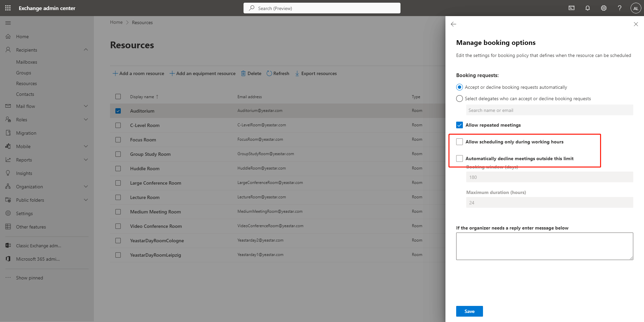Screen dimensions: 644x322
Task: Open the settings gear in header
Action: [604, 8]
